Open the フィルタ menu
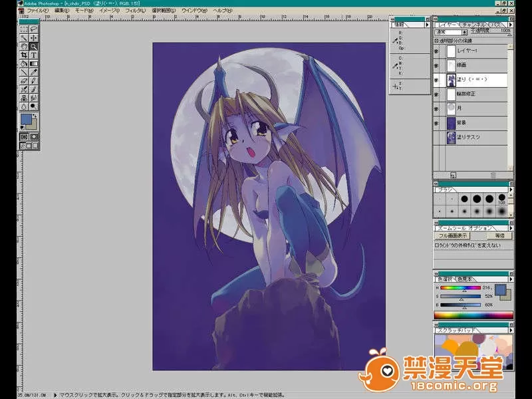The height and width of the screenshot is (399, 532). point(134,11)
